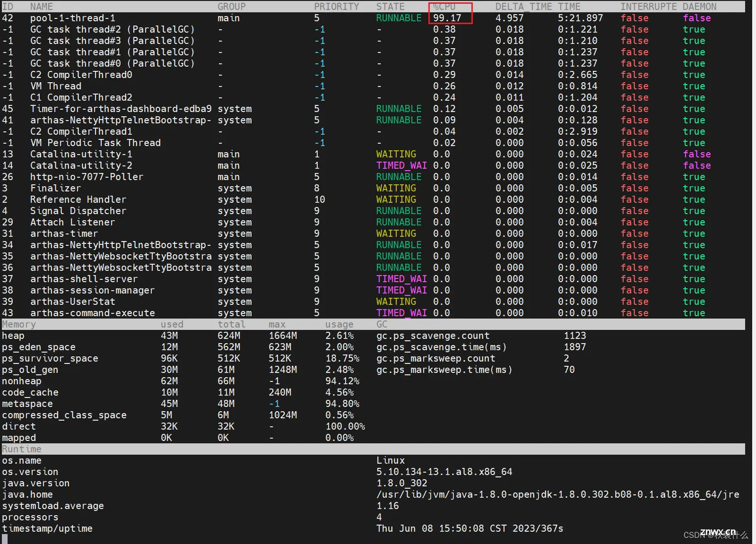Viewport: 756px width, 544px height.
Task: Click WAITING state of Catalina-utility-1
Action: tap(396, 154)
